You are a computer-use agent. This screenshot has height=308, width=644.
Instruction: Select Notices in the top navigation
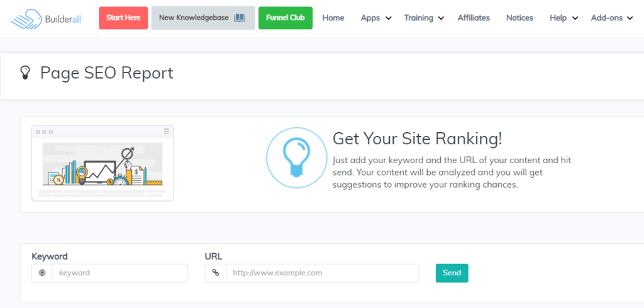tap(519, 18)
